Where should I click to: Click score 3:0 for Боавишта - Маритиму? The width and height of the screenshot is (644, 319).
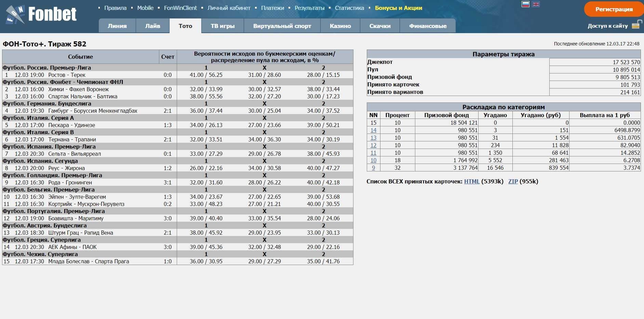167,218
